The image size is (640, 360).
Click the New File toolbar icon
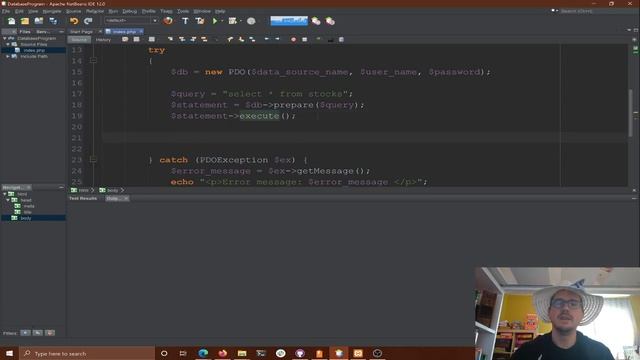[11, 21]
